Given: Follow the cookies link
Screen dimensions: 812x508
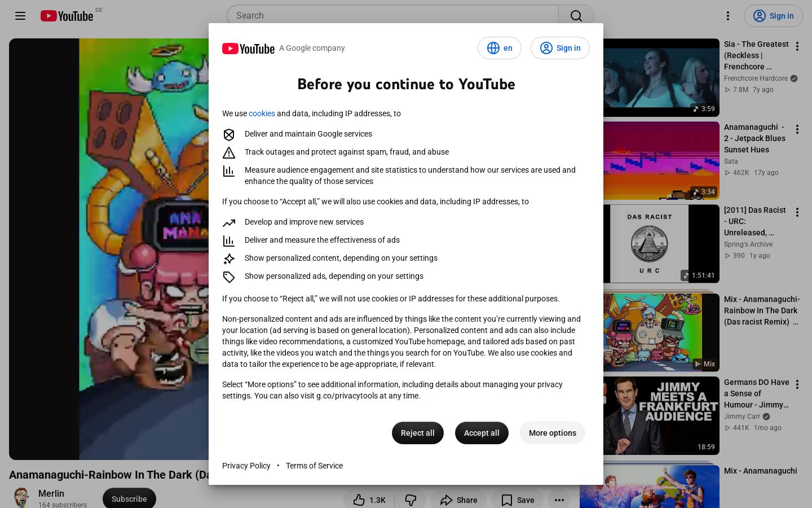Looking at the screenshot, I should [262, 113].
